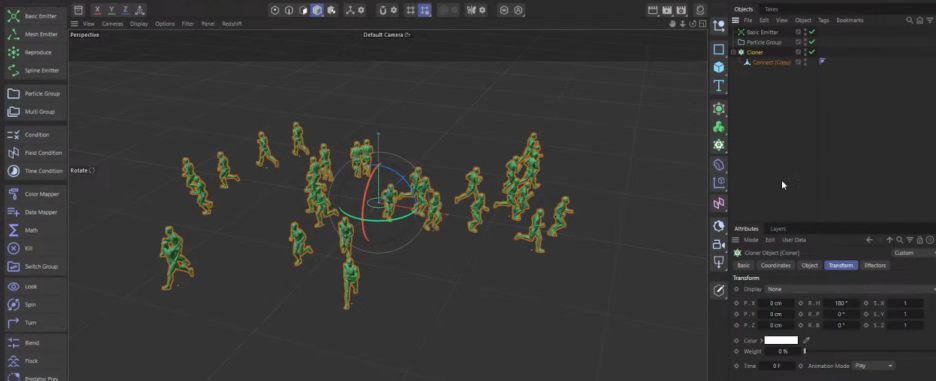Click the Spin modifier icon
The image size is (936, 381).
13,305
